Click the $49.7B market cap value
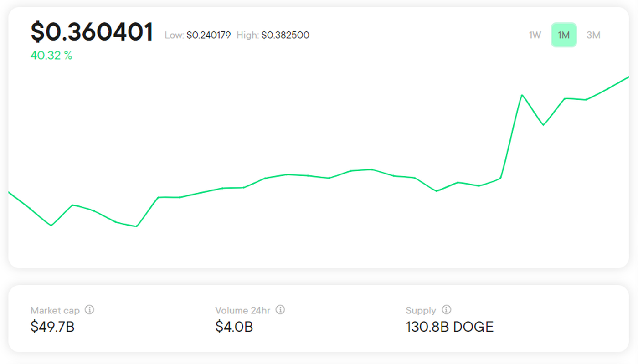This screenshot has height=364, width=638. tap(52, 327)
